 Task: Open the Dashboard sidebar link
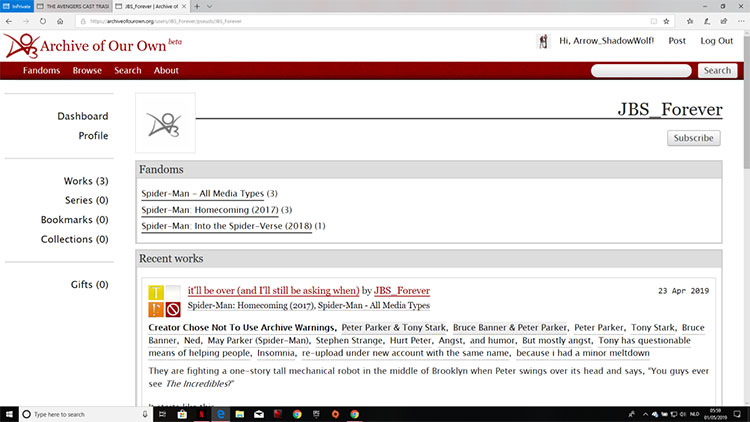coord(83,116)
